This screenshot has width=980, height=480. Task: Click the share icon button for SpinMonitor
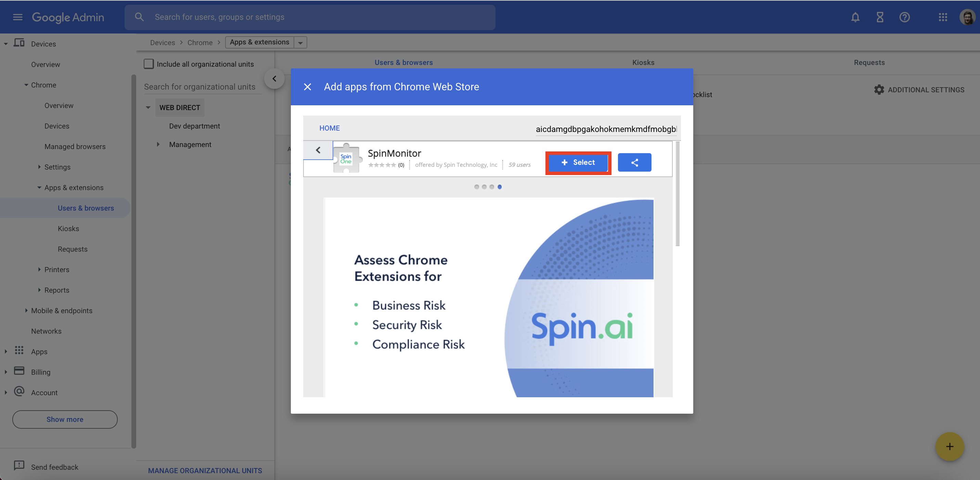pyautogui.click(x=634, y=163)
